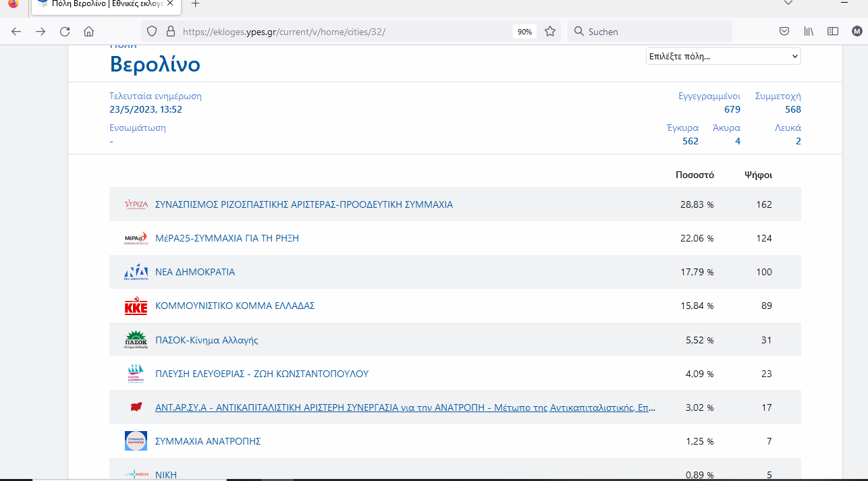This screenshot has height=481, width=868.
Task: Open the ΝΕΑ ΔΗΜΟΚΡΑΤΙΑ link
Action: pos(195,272)
